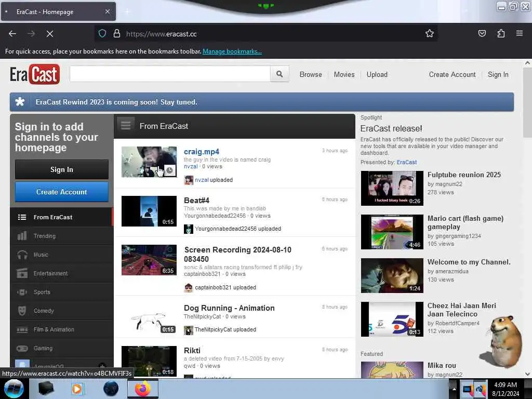Click the page vertical scrollbar thumb
Image resolution: width=532 pixels, height=399 pixels.
[x=527, y=102]
